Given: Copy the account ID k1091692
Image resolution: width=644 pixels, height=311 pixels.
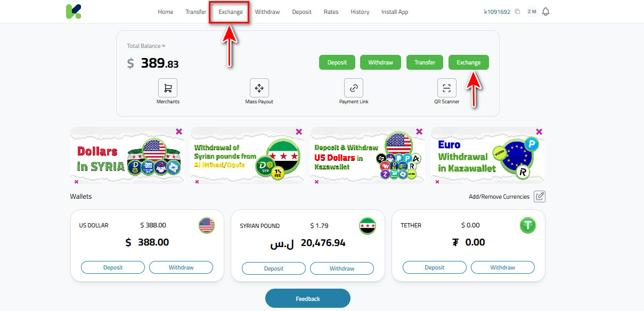Looking at the screenshot, I should pyautogui.click(x=517, y=12).
